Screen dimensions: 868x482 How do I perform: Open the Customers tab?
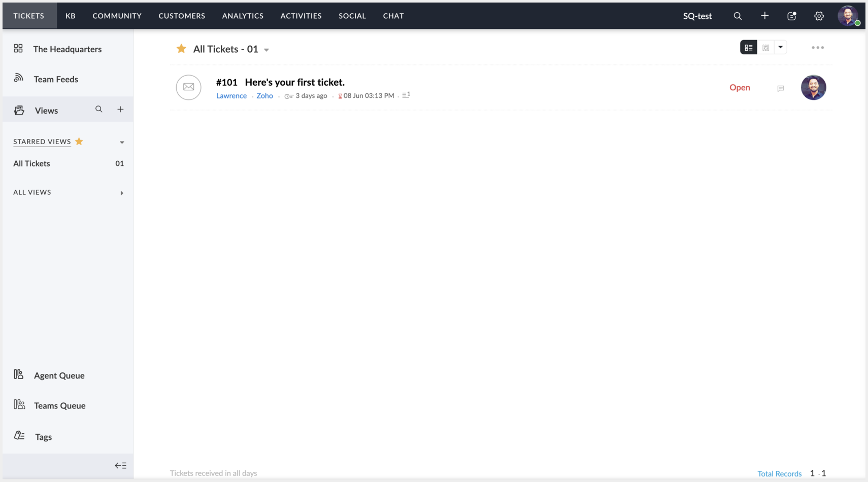tap(182, 16)
